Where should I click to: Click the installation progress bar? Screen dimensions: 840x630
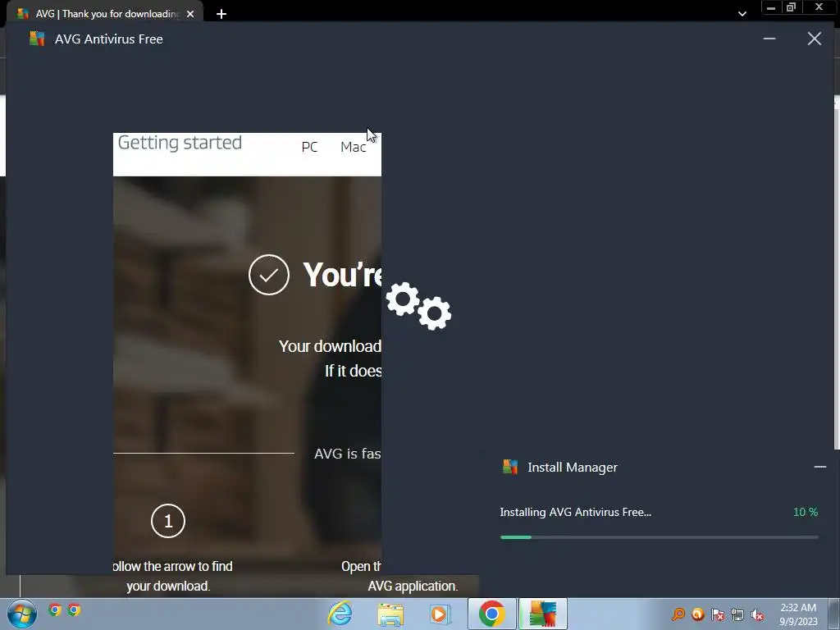[x=659, y=536]
